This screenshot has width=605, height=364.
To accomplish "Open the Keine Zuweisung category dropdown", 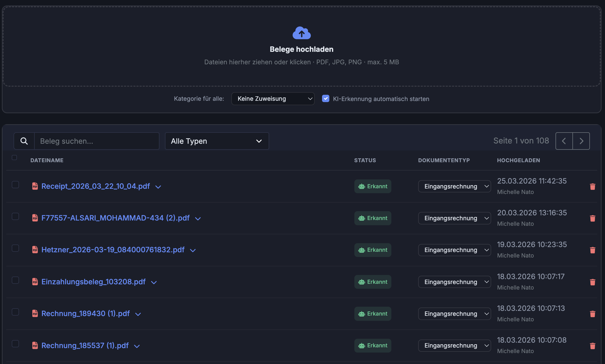I will point(273,99).
